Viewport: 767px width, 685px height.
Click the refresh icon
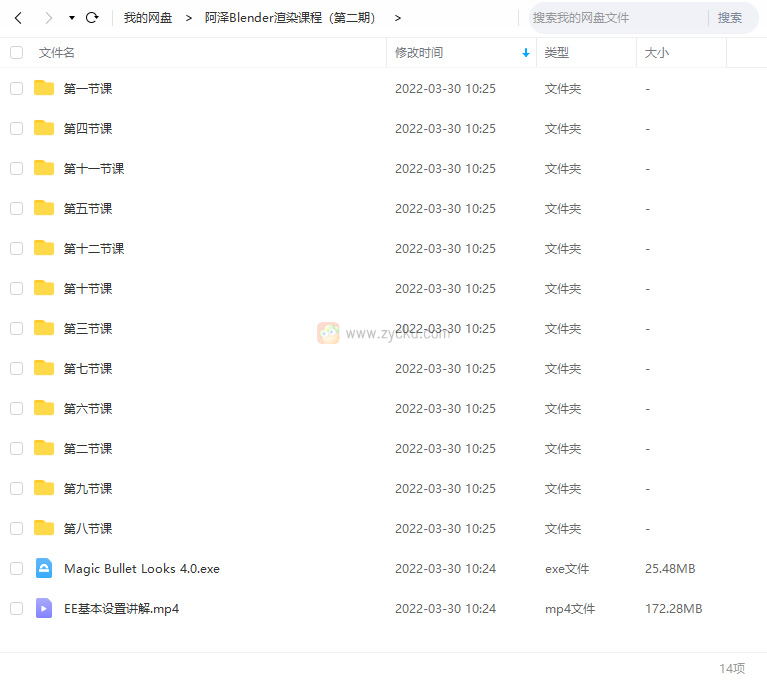tap(92, 18)
